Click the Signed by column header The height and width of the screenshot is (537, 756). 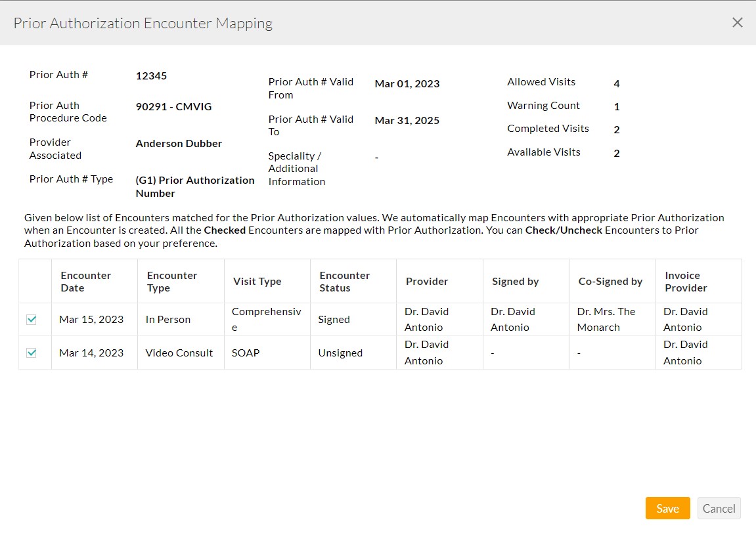(x=516, y=280)
